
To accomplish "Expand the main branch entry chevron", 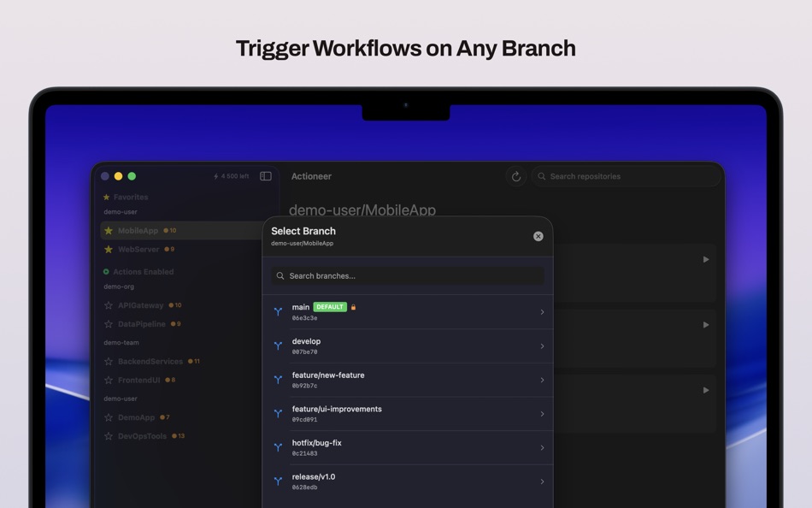I will click(543, 310).
